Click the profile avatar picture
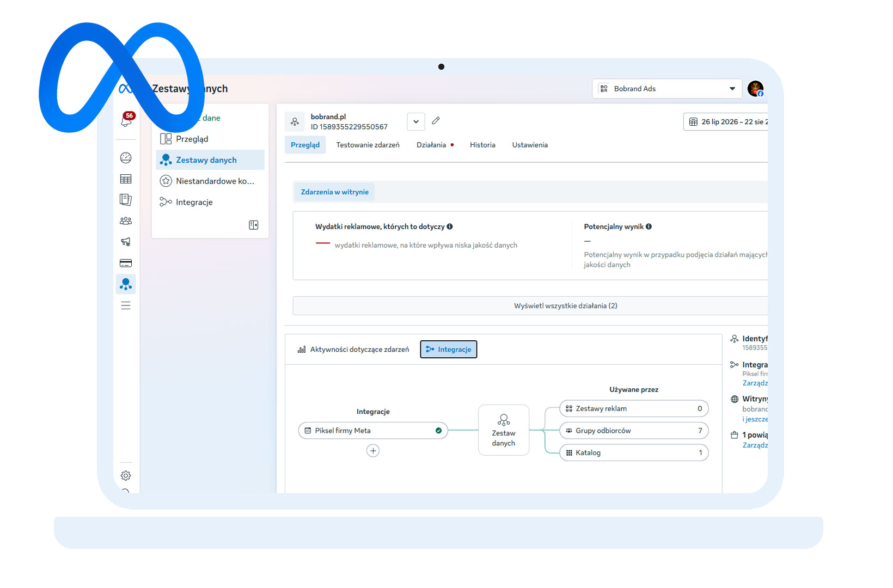This screenshot has width=893, height=588. [x=755, y=89]
